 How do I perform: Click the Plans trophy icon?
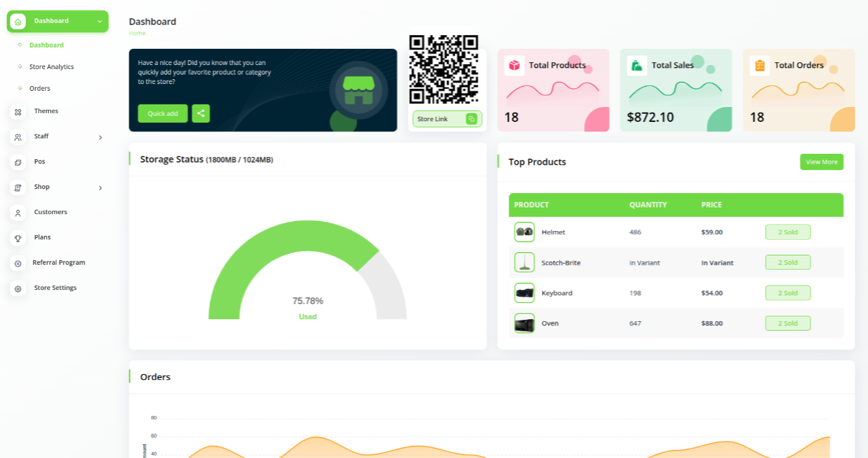18,238
